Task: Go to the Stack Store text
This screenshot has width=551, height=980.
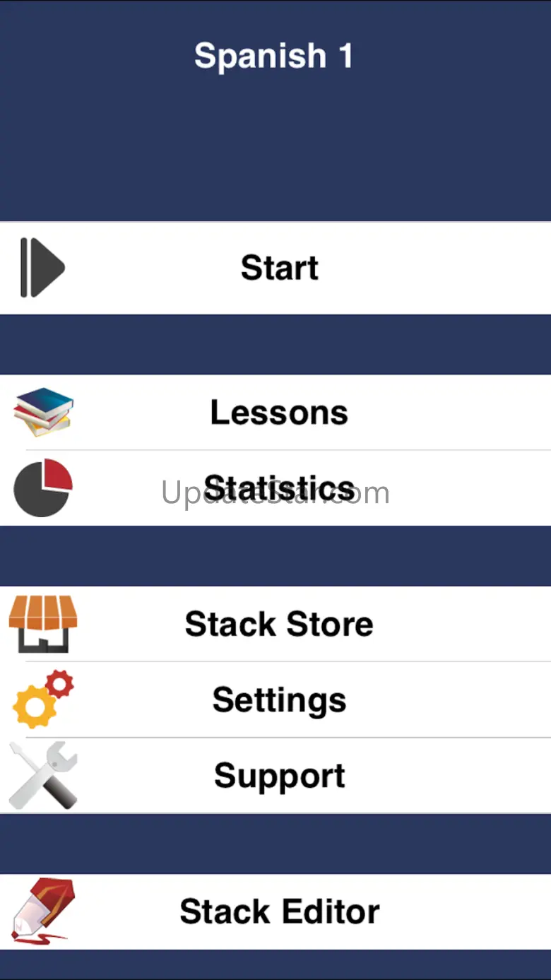Action: pyautogui.click(x=279, y=624)
